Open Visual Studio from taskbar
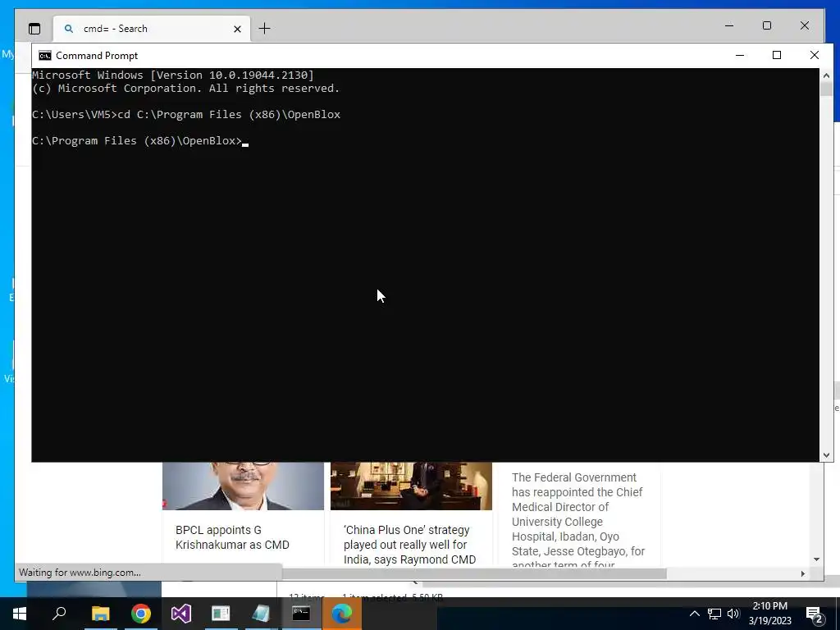This screenshot has width=840, height=630. click(x=181, y=614)
